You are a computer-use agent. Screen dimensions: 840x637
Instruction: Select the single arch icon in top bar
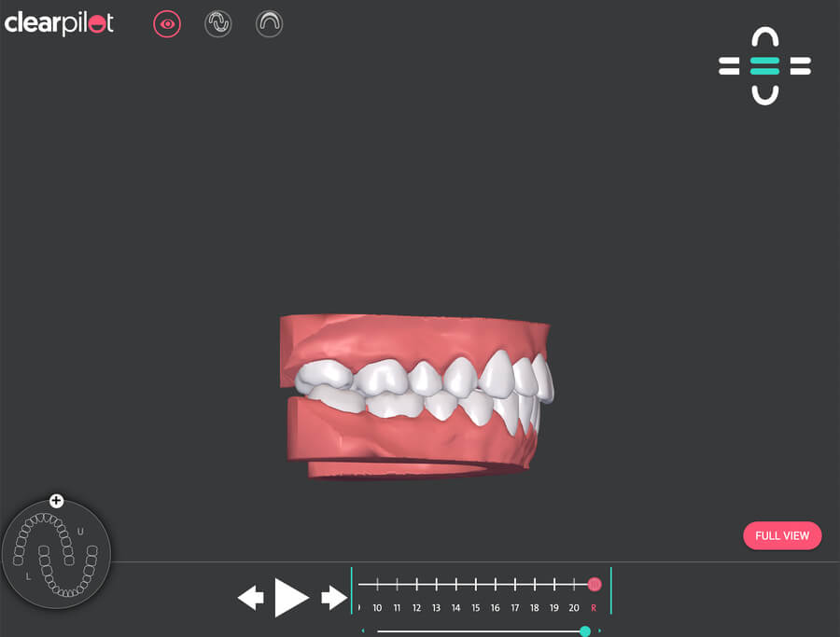(269, 24)
